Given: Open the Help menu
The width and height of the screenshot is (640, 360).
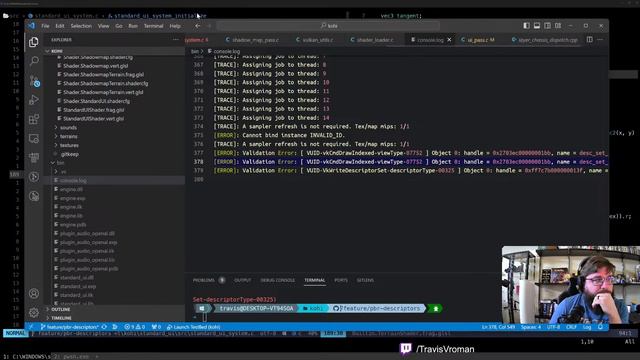Looking at the screenshot, I should (x=175, y=26).
